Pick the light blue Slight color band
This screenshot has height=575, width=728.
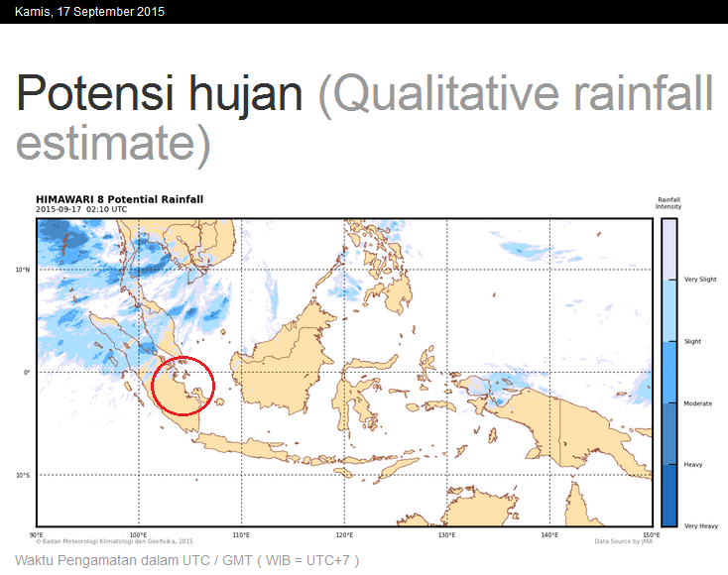[x=669, y=310]
